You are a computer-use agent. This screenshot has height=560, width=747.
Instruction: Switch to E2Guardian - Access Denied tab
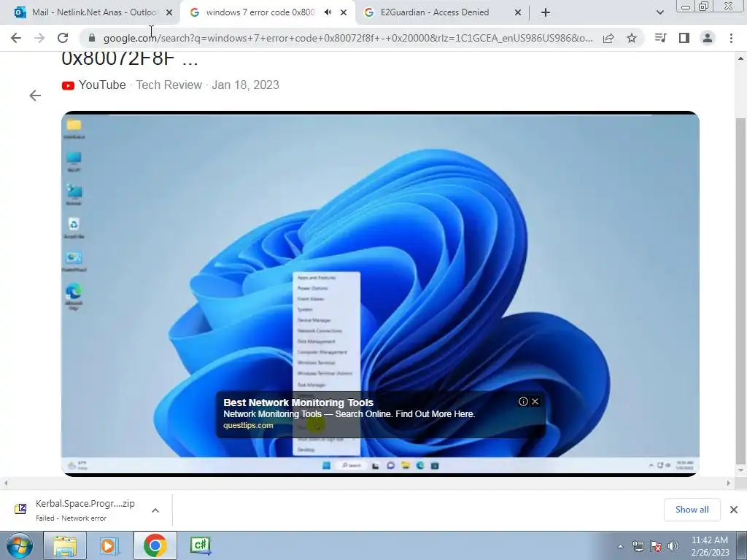point(435,12)
